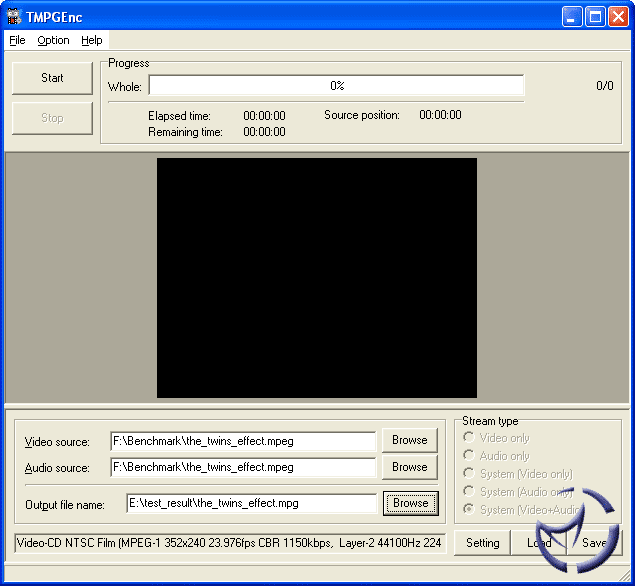This screenshot has width=635, height=586.
Task: Select System (Video+Audio) stream type
Action: point(468,510)
